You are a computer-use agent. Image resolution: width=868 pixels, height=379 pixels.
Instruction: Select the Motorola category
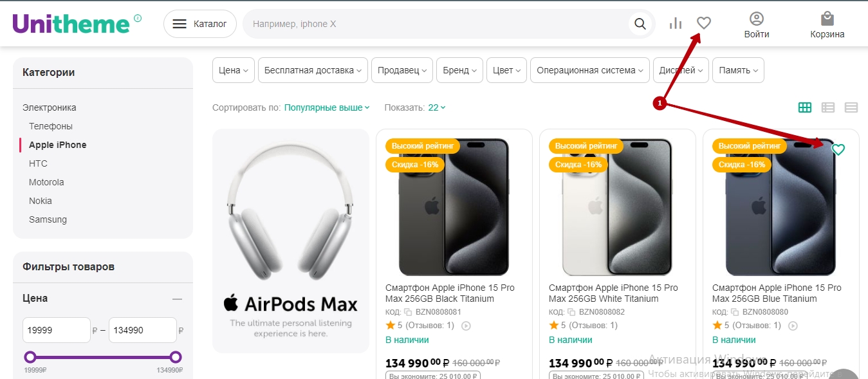tap(46, 182)
